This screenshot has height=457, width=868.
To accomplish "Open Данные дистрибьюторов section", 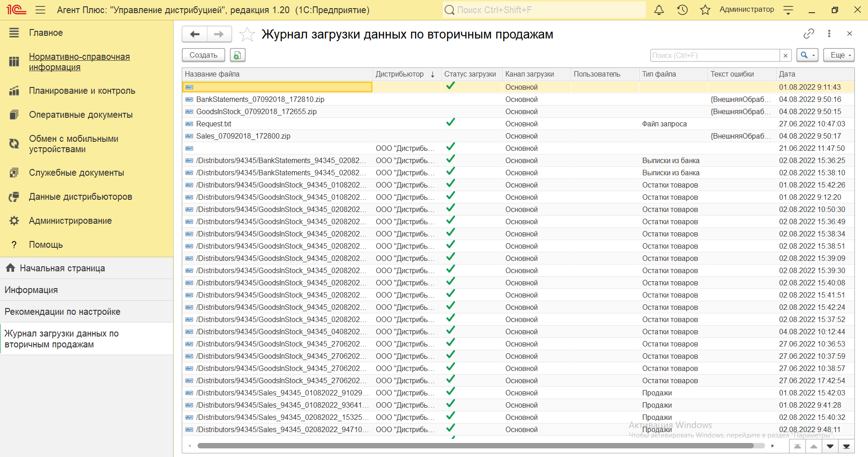I will 81,197.
